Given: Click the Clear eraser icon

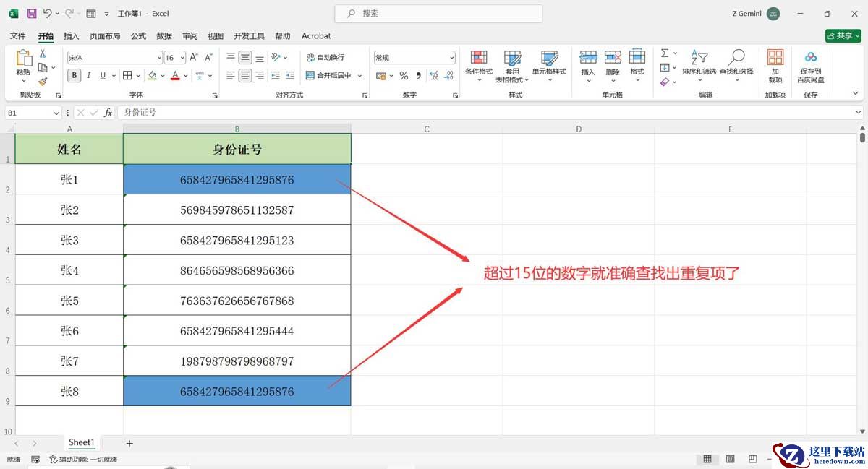Looking at the screenshot, I should [x=665, y=82].
